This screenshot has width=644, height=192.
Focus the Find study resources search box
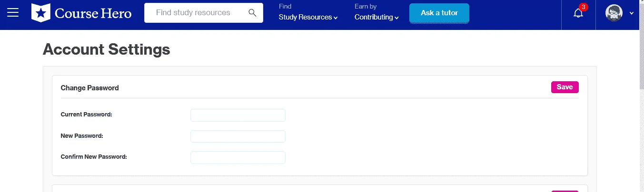coord(204,13)
